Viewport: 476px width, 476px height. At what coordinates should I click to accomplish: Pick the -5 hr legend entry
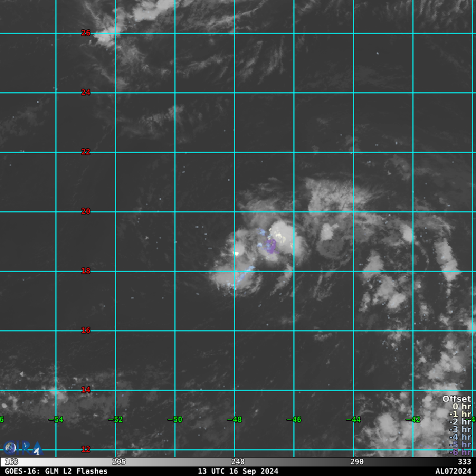(x=460, y=444)
